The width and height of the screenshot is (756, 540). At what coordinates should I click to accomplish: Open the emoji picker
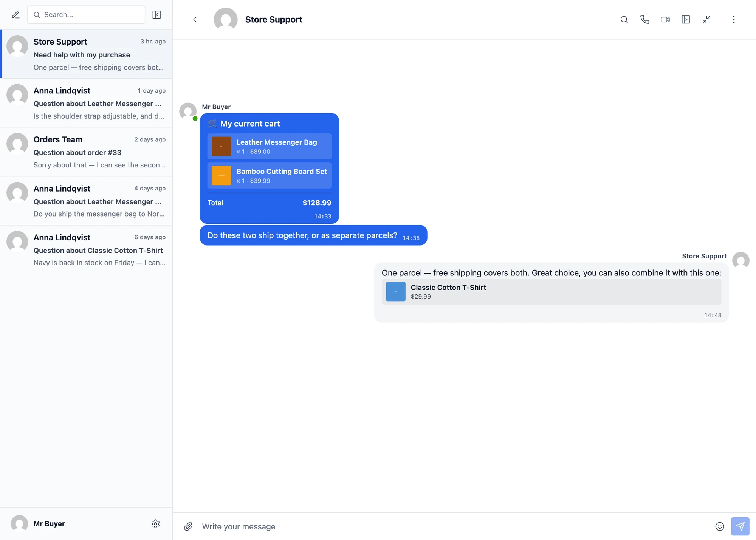[x=720, y=526]
